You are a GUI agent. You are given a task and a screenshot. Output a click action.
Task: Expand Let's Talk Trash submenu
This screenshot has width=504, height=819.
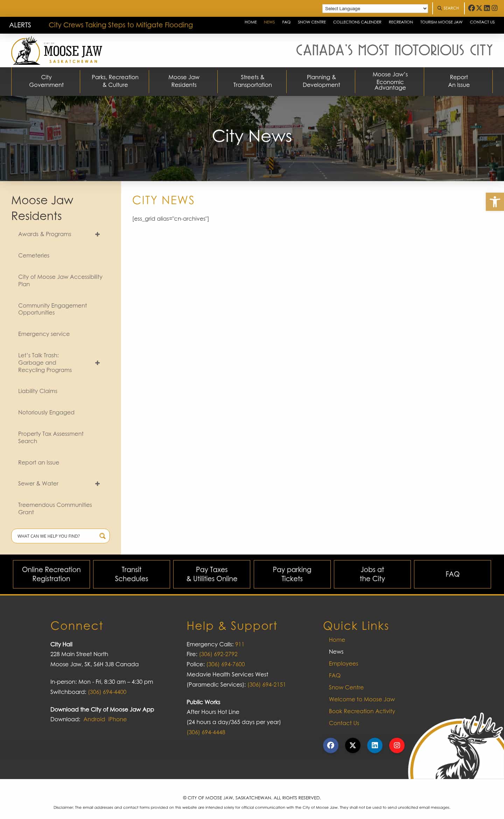tap(98, 363)
